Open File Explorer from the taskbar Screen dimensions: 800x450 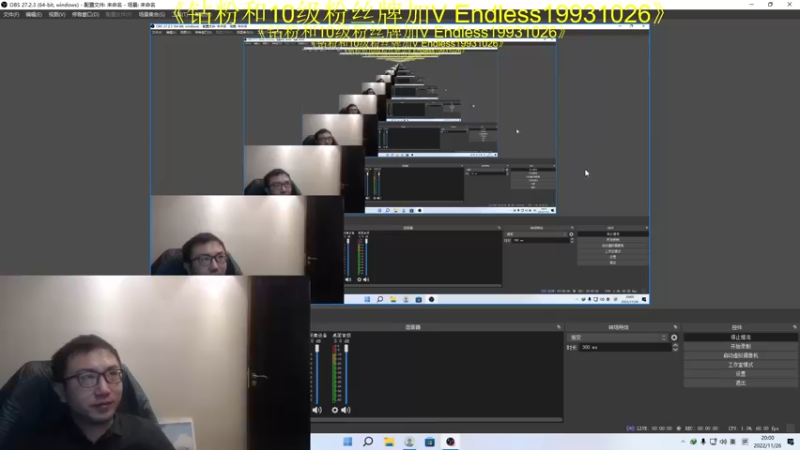click(x=389, y=441)
